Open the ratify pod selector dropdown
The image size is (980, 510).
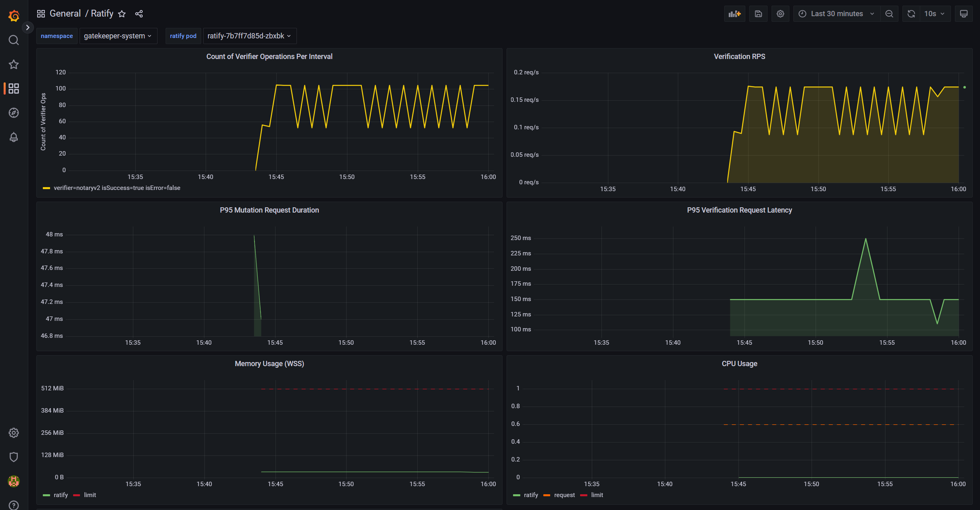tap(249, 36)
